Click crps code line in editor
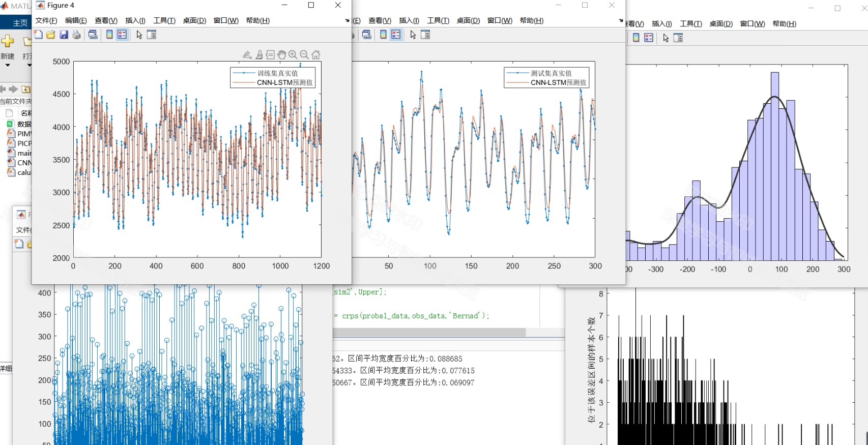This screenshot has width=868, height=445. tap(411, 316)
